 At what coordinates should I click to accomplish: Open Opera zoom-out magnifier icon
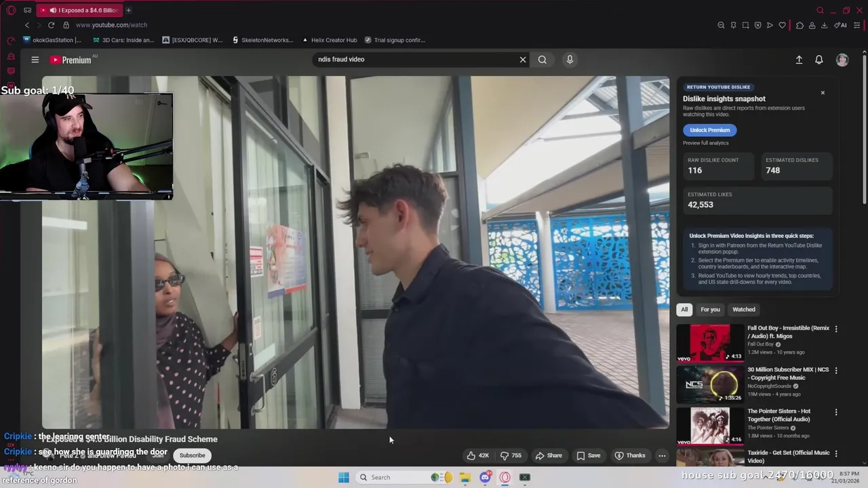[x=721, y=25]
